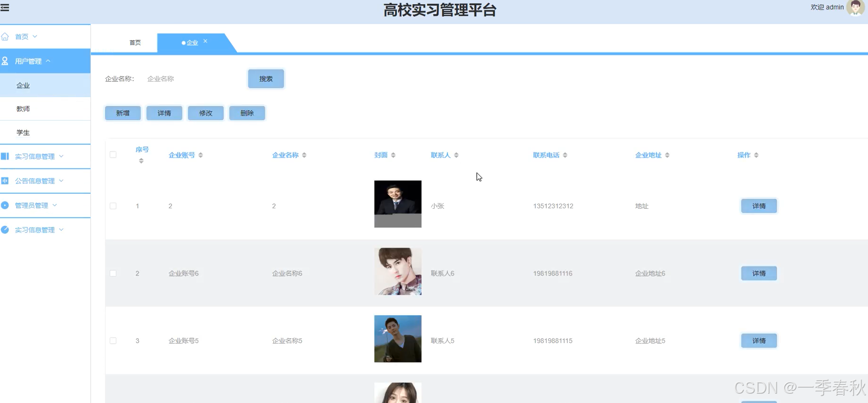Sort by 封面 column arrows
The height and width of the screenshot is (403, 868).
click(393, 155)
